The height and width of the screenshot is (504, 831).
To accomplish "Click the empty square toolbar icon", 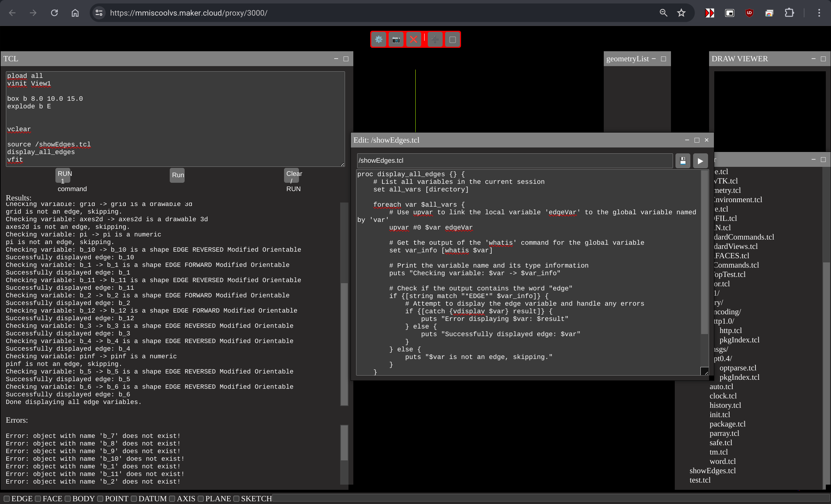I will coord(452,39).
